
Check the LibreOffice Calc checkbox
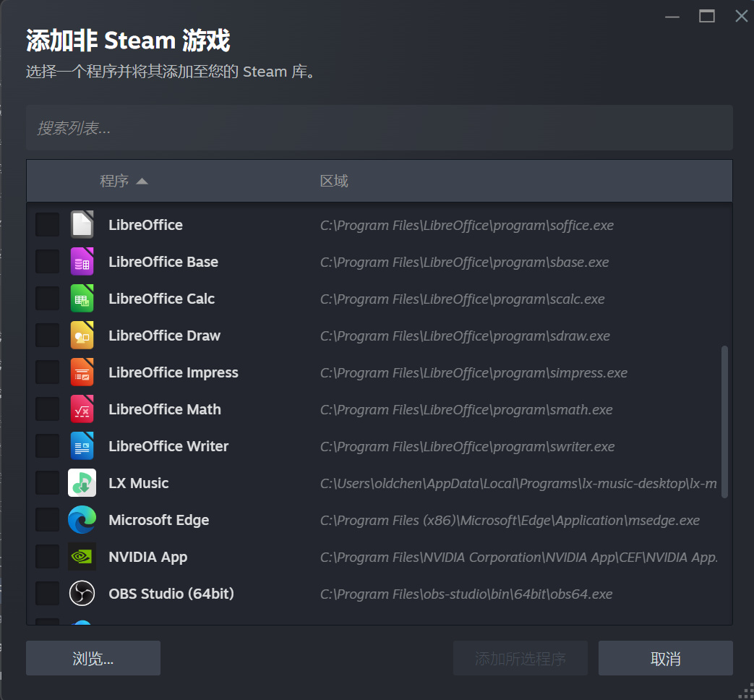pos(47,298)
